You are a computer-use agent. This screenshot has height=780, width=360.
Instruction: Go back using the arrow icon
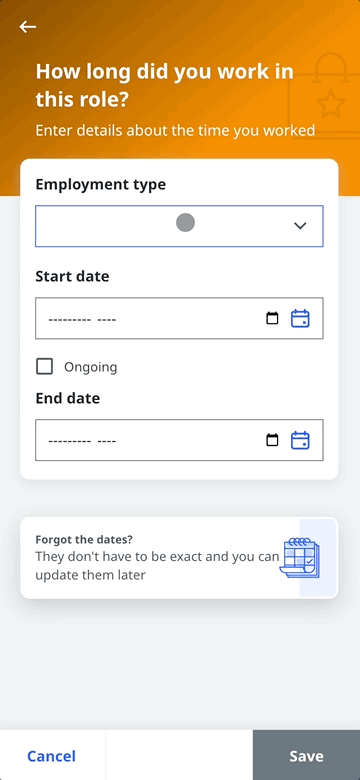tap(28, 27)
